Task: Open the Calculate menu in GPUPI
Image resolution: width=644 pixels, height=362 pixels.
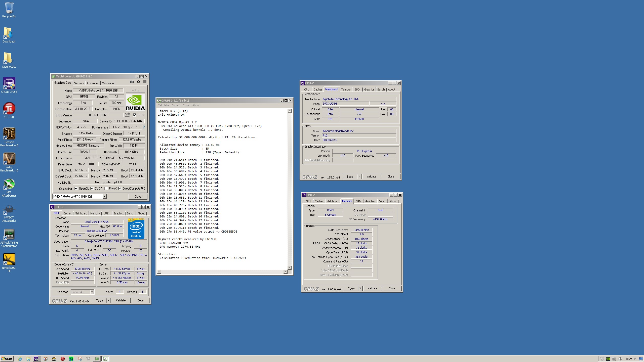Action: point(163,105)
